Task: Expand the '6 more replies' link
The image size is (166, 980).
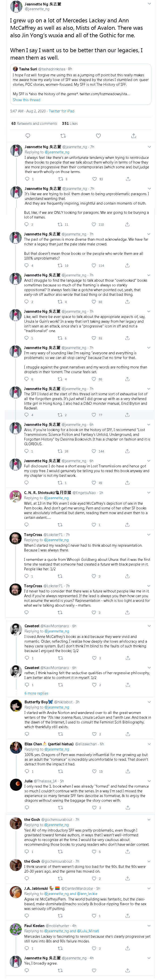Action: coord(37,694)
